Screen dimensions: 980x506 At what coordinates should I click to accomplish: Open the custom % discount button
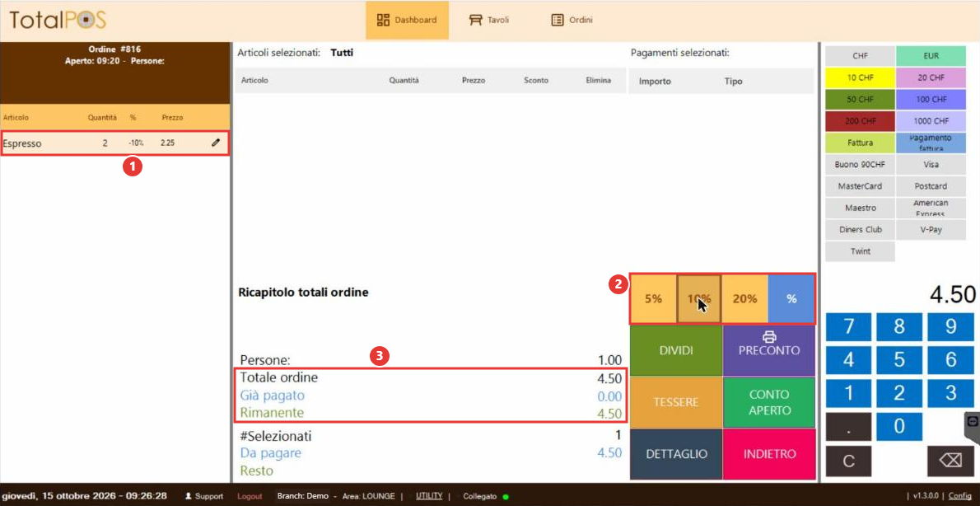point(791,298)
